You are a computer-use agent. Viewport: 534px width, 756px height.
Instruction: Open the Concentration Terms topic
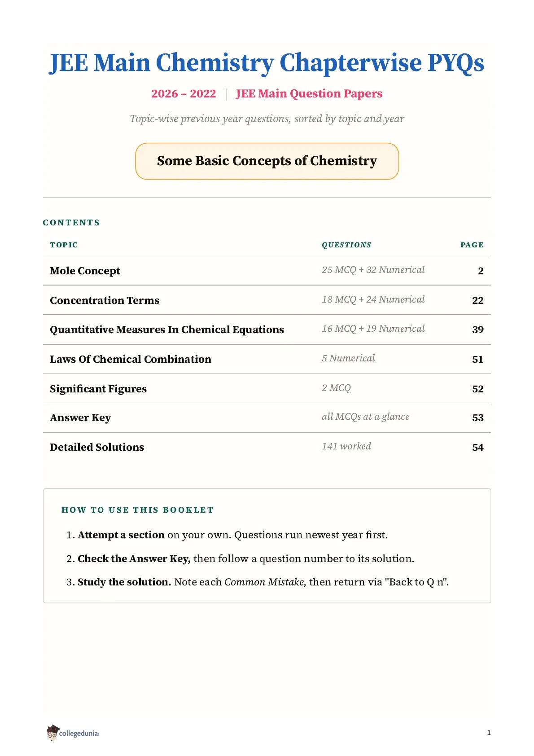(105, 300)
